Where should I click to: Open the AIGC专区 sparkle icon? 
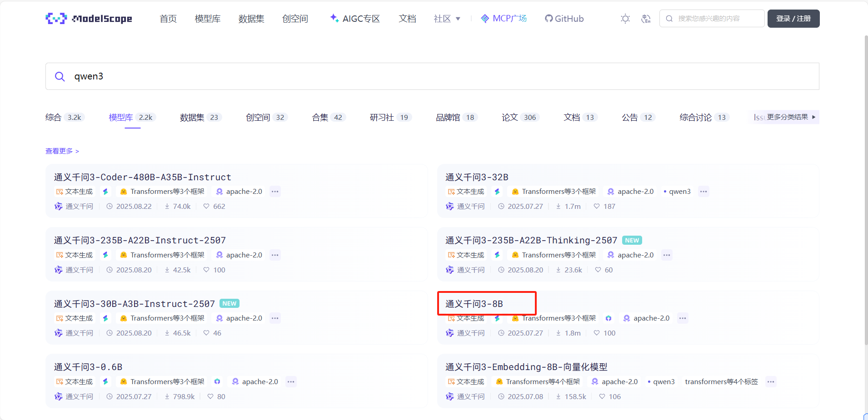(334, 18)
